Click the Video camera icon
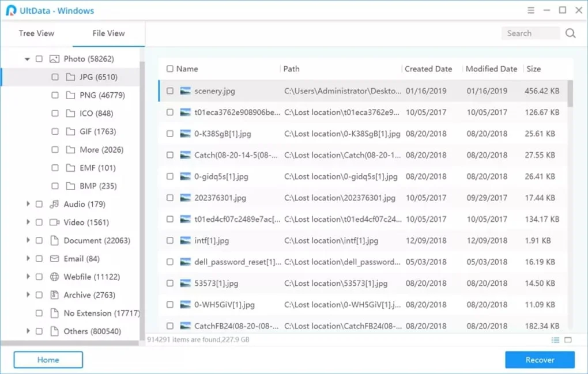Screen dimensions: 588x374 [x=55, y=222]
